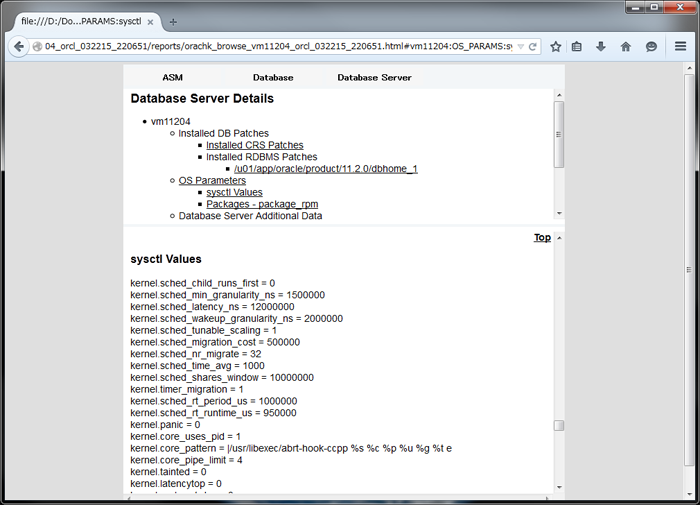Open the URL history dropdown arrow

click(520, 46)
